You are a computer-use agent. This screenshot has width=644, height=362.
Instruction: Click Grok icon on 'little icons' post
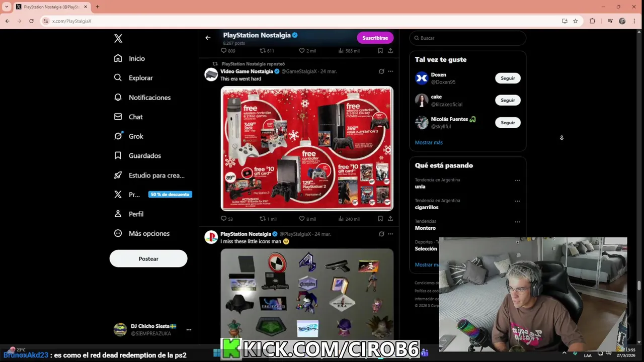(x=381, y=234)
